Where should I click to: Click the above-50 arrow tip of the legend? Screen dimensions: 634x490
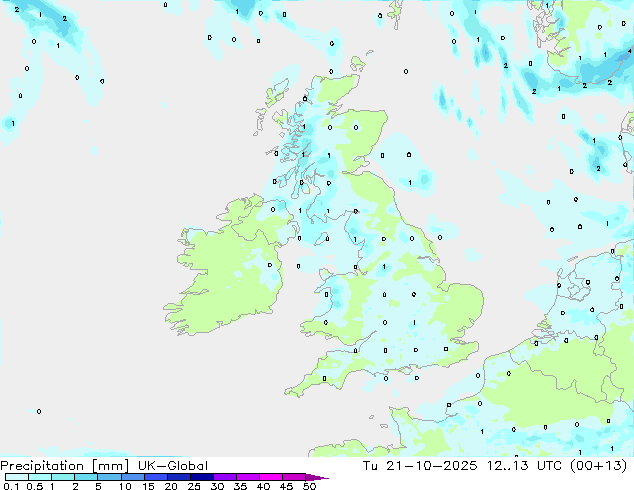pyautogui.click(x=317, y=477)
